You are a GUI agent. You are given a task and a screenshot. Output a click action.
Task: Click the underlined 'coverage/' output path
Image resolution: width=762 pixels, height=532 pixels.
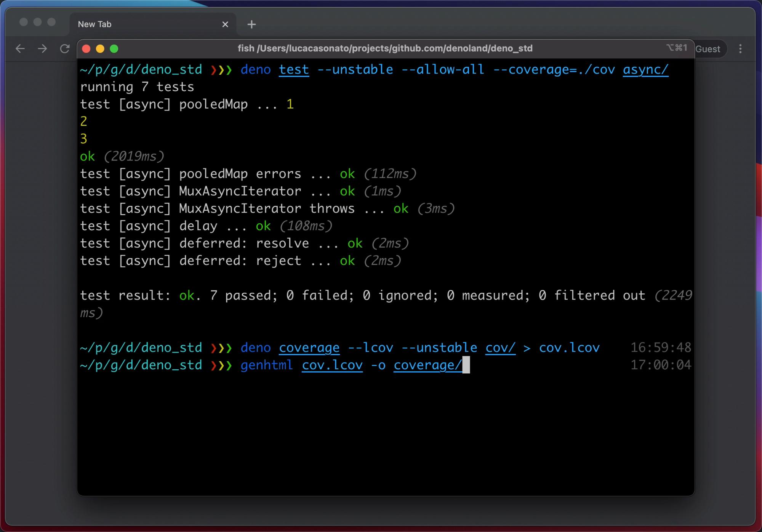click(428, 365)
